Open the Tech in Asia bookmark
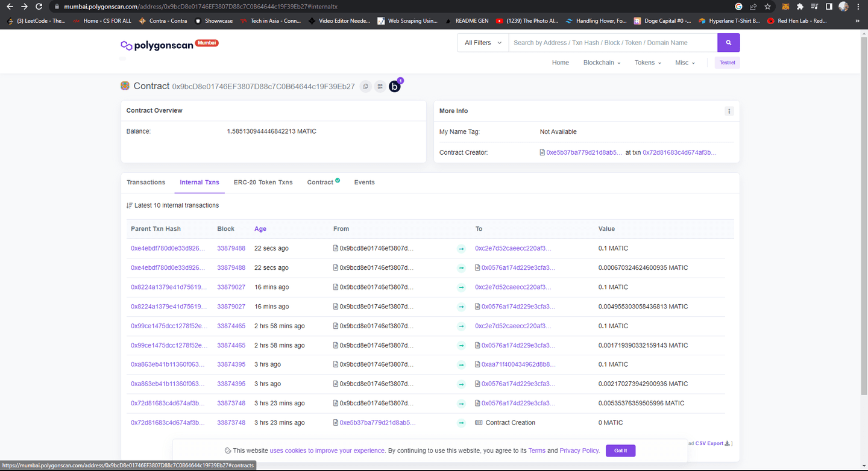This screenshot has height=471, width=868. coord(270,21)
